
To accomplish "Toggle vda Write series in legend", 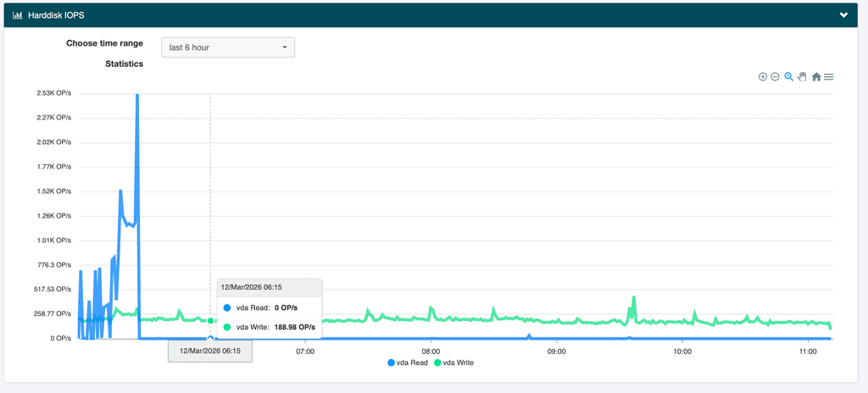I will (x=458, y=363).
